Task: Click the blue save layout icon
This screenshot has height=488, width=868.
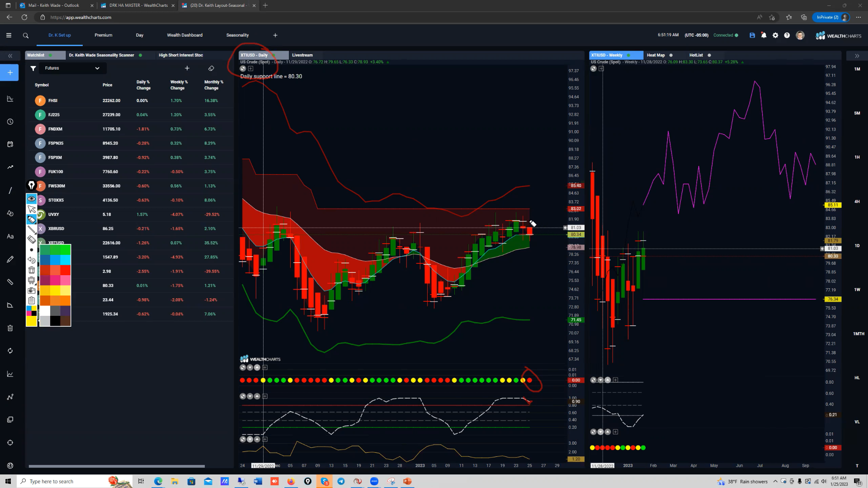Action: point(752,35)
